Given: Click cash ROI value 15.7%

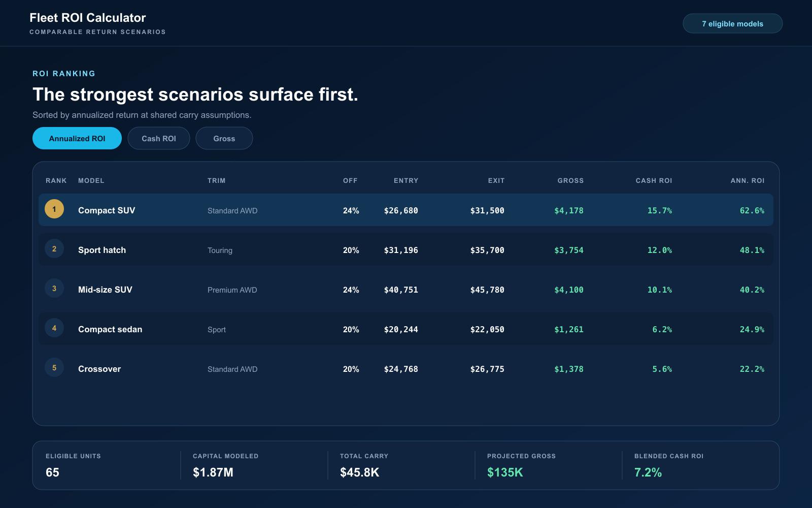Looking at the screenshot, I should [x=660, y=210].
